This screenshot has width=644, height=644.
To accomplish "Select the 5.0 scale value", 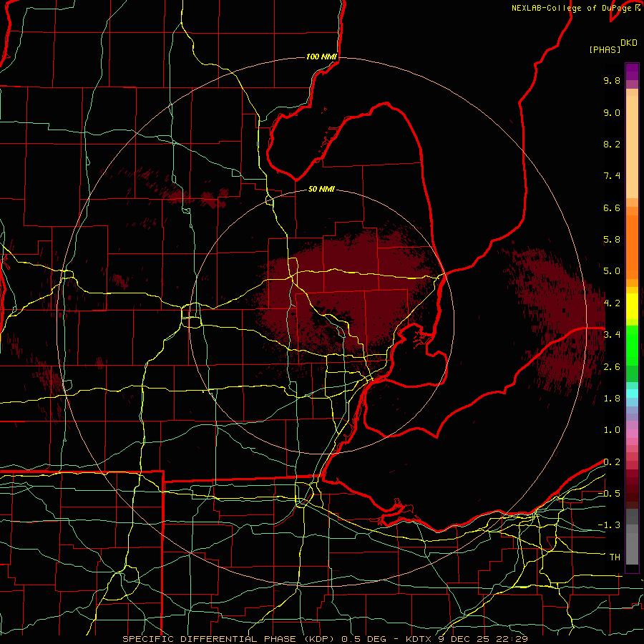I will (x=612, y=271).
